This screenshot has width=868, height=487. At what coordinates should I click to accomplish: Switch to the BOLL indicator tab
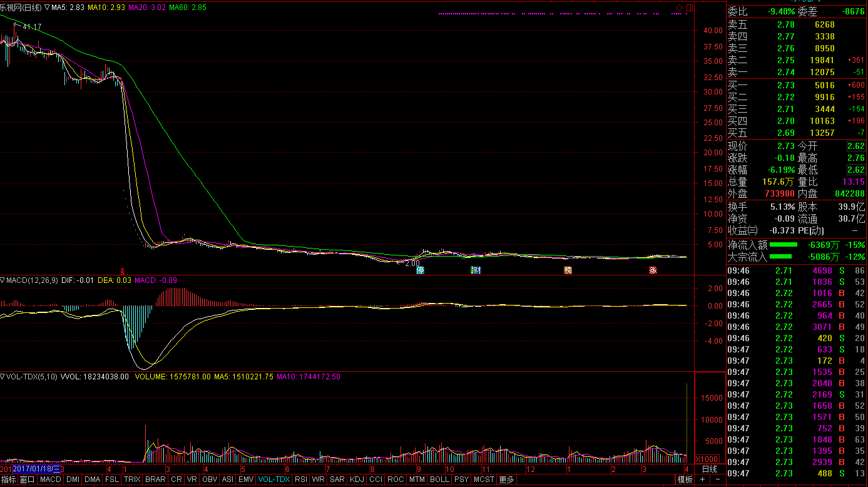click(439, 479)
